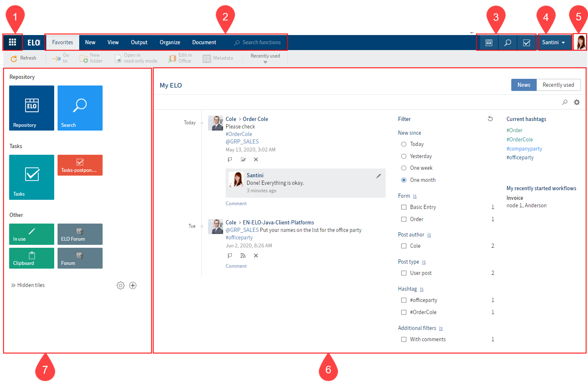Screen dimensions: 588x390
Task: Open Tasks work area checkmark in header
Action: 526,43
